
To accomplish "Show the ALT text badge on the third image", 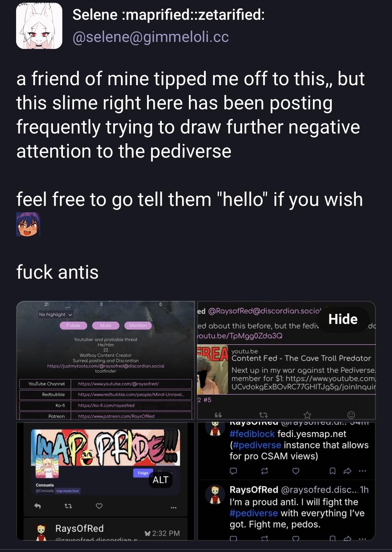I will 160,480.
